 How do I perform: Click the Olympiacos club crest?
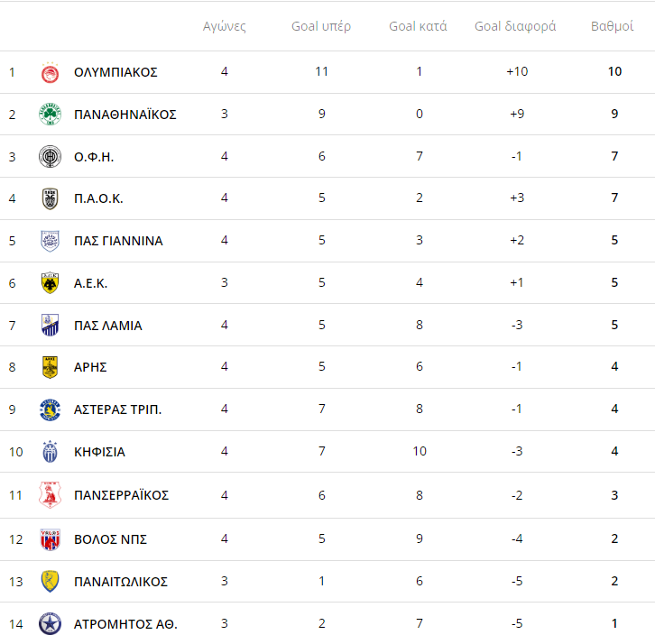(x=51, y=73)
